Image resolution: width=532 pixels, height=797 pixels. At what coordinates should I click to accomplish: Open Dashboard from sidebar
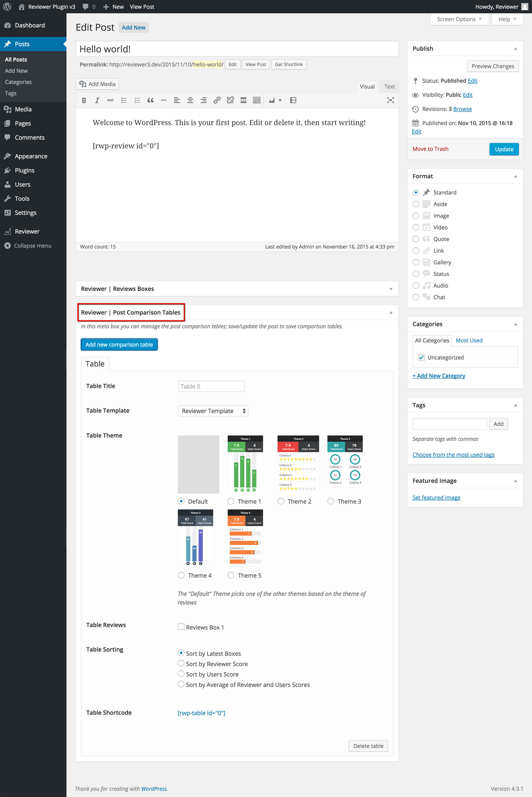30,25
